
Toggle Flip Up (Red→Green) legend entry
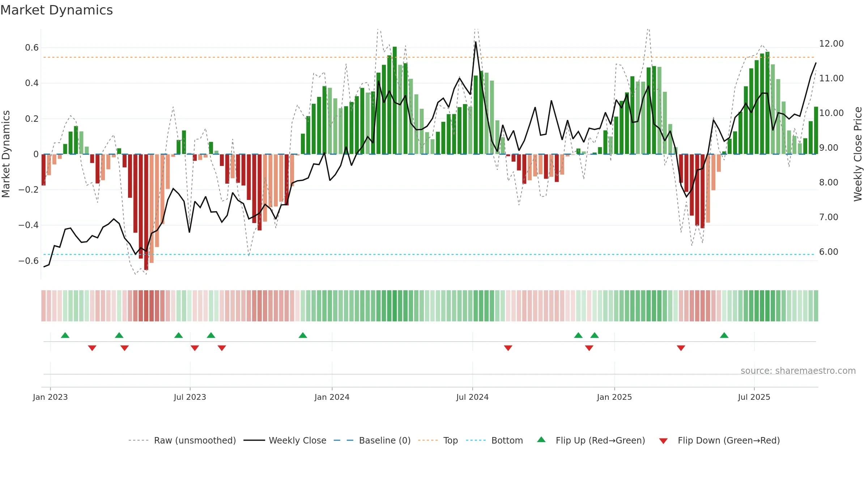tap(591, 440)
